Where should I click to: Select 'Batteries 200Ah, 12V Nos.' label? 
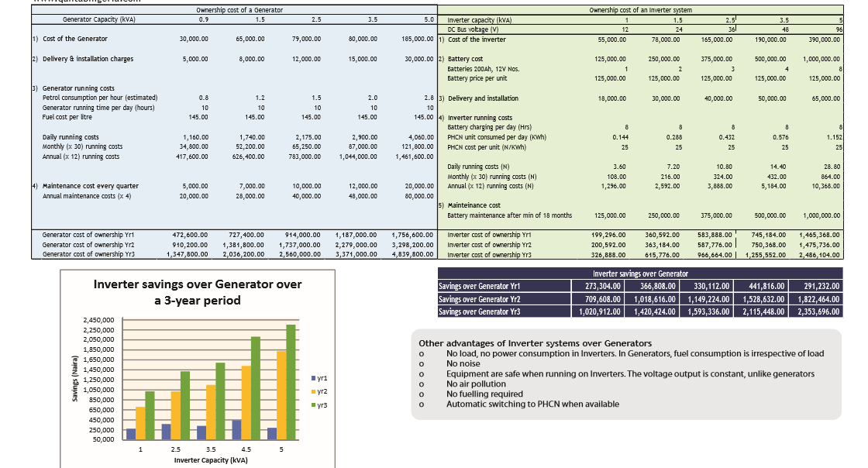(484, 69)
